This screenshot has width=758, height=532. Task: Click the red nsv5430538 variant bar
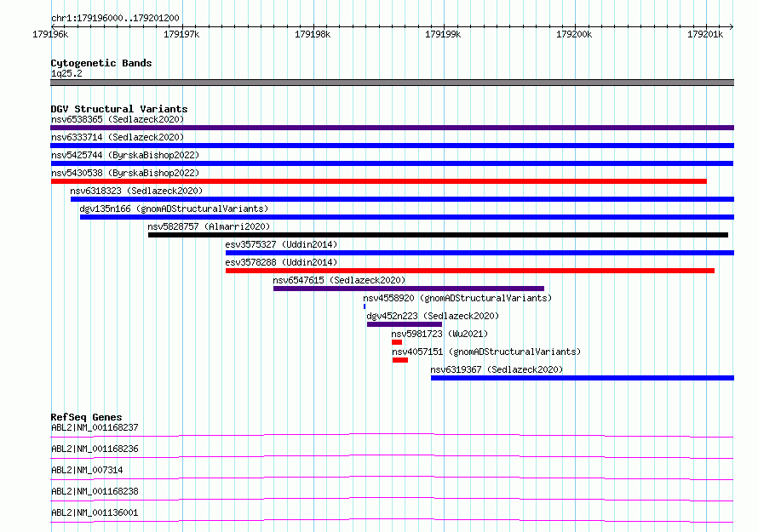pos(378,181)
